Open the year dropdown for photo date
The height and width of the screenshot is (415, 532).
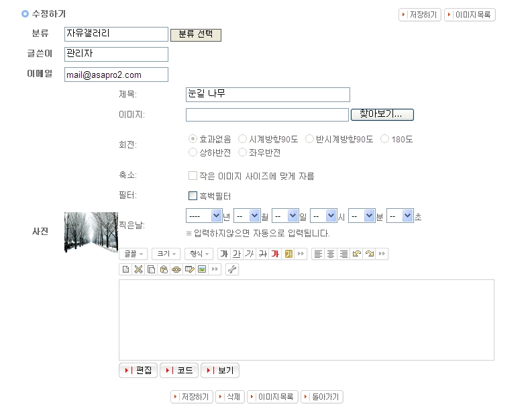pos(203,216)
